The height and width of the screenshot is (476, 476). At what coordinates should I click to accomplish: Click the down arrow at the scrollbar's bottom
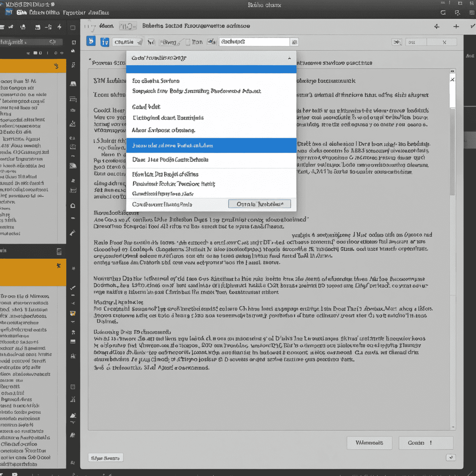pos(453,427)
